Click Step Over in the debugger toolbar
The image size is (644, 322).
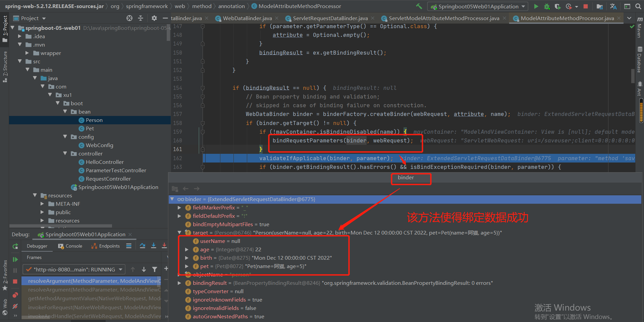pos(143,246)
